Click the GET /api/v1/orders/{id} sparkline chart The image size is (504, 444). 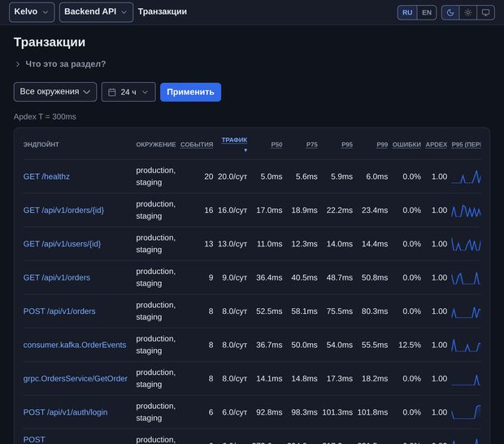(466, 211)
